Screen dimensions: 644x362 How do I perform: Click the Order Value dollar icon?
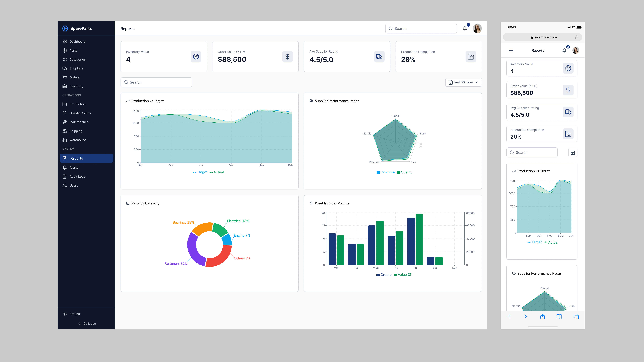pyautogui.click(x=287, y=56)
